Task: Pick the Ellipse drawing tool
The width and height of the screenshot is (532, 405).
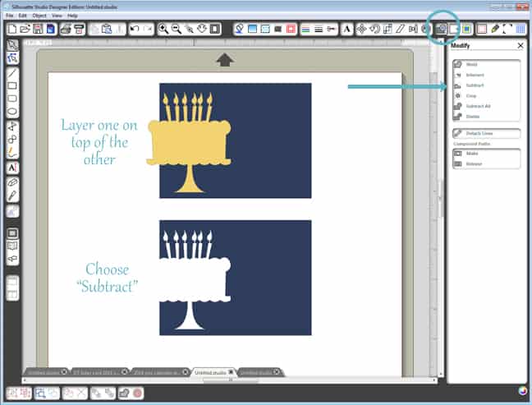Action: point(12,112)
